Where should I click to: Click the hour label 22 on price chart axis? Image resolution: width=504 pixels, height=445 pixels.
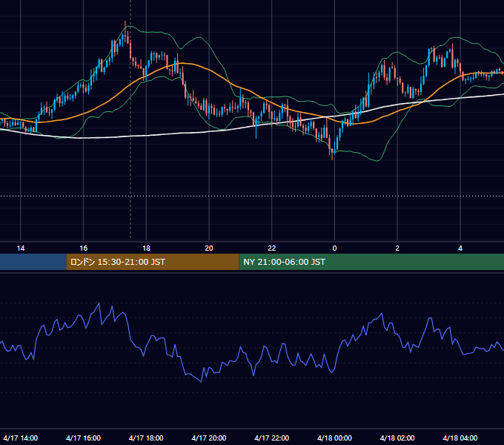272,248
